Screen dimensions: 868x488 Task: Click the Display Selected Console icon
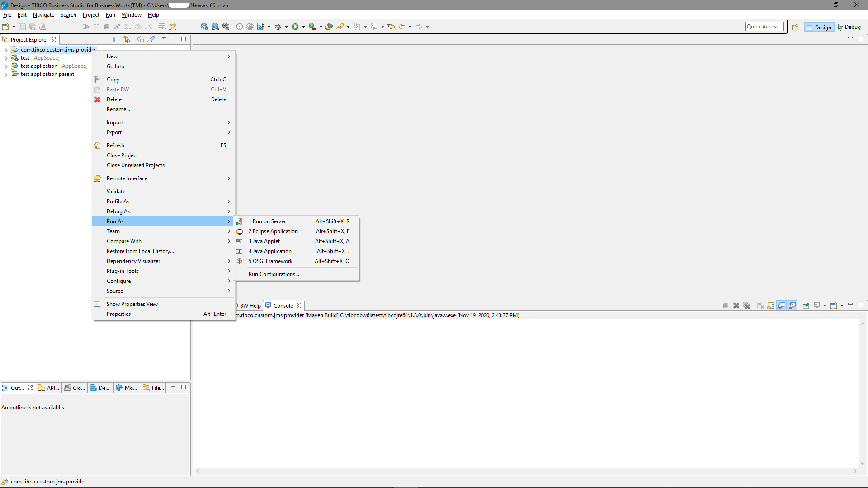click(x=817, y=305)
